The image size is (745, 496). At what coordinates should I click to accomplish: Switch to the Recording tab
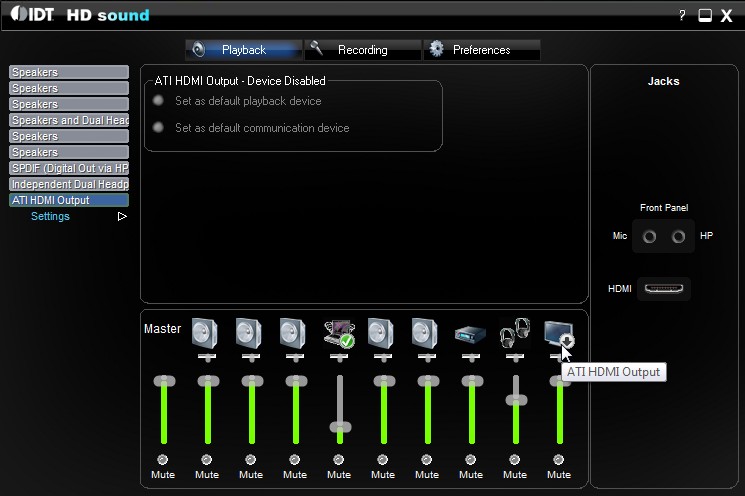tap(362, 50)
